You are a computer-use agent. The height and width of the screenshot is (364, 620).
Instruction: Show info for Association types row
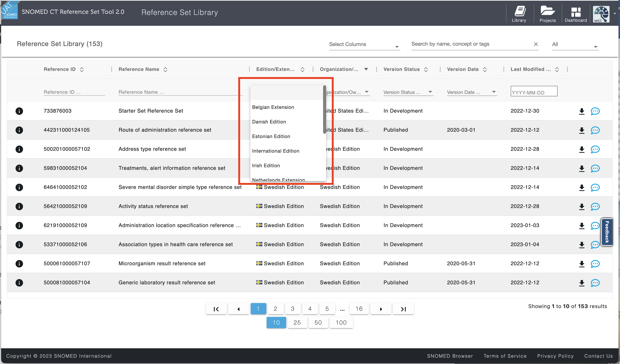[x=19, y=244]
